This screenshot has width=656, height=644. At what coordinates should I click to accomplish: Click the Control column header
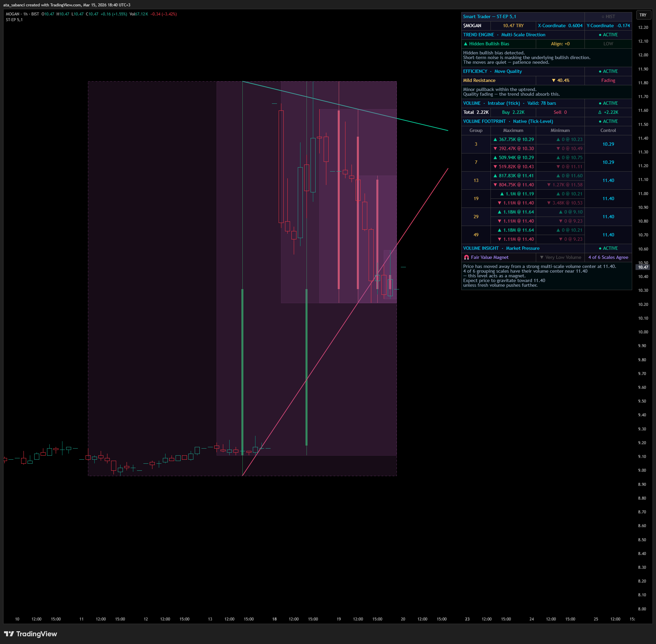pos(608,131)
